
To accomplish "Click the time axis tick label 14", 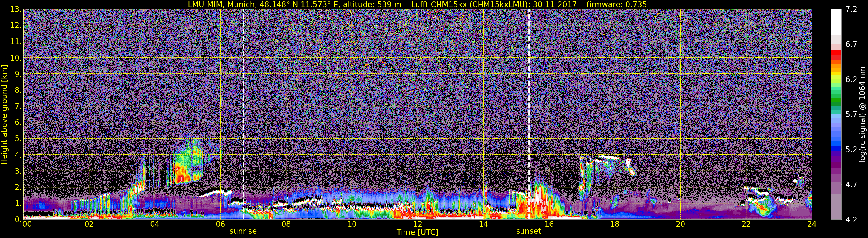I will point(483,224).
